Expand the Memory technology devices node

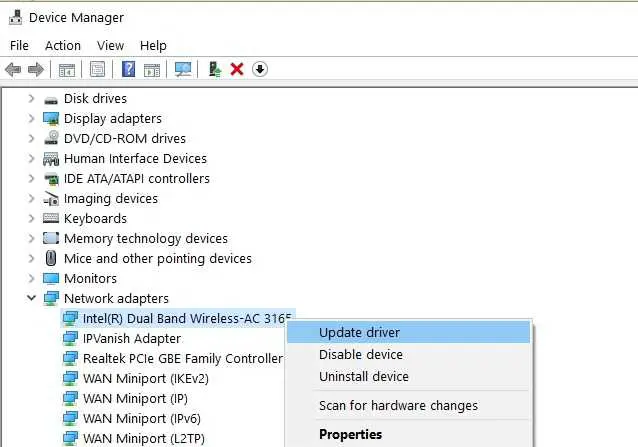[x=31, y=238]
